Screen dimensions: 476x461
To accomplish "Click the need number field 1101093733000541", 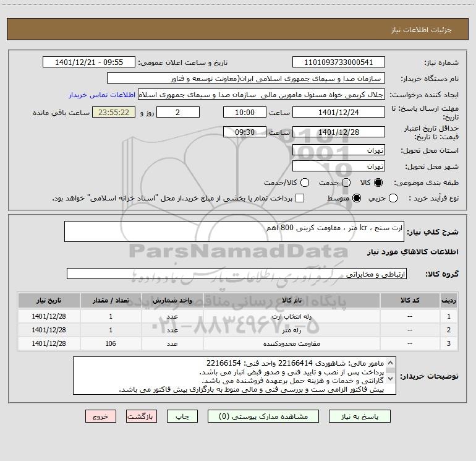I will [x=339, y=62].
